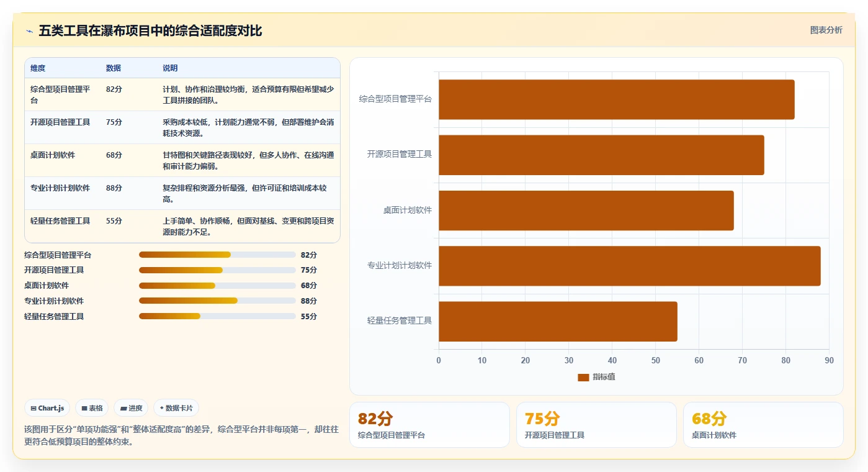Viewport: 868px width, 472px height.
Task: Click the y-axis label 轻量任务管理工具
Action: (x=400, y=321)
